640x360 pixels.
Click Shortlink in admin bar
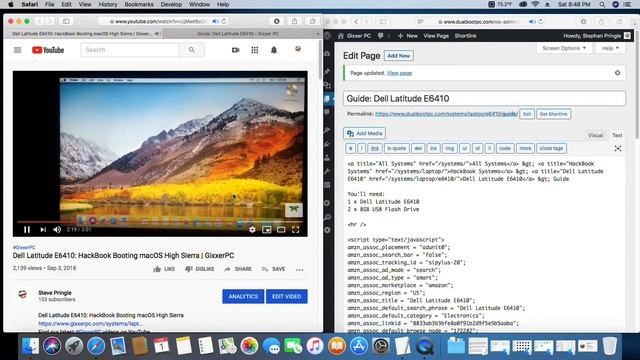tap(466, 36)
